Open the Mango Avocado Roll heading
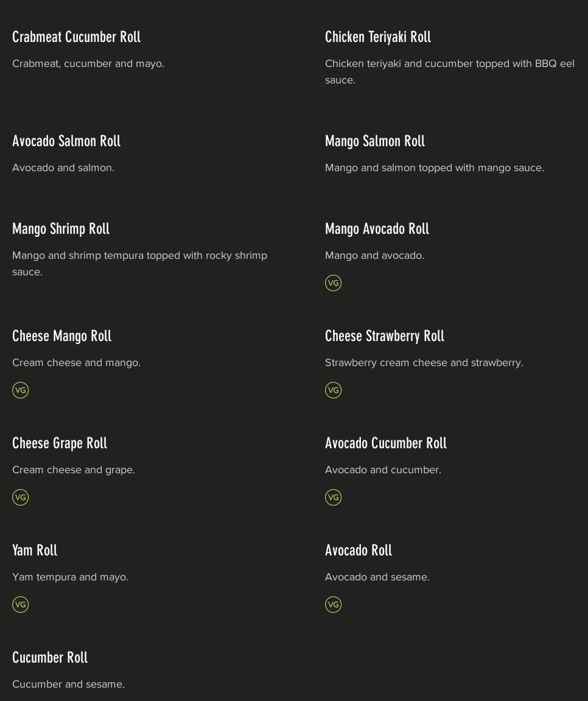588x701 pixels. pyautogui.click(x=377, y=229)
